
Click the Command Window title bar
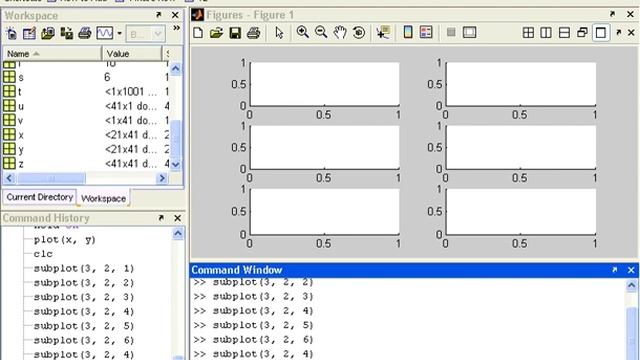(414, 270)
